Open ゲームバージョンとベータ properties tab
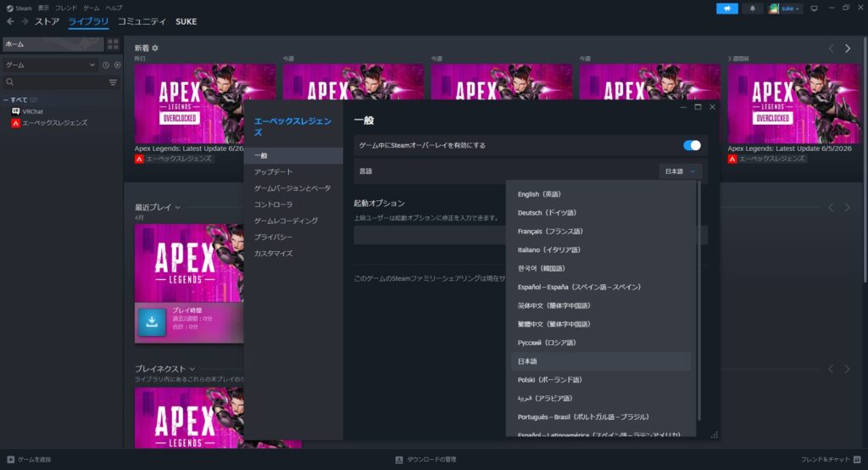 pyautogui.click(x=293, y=188)
